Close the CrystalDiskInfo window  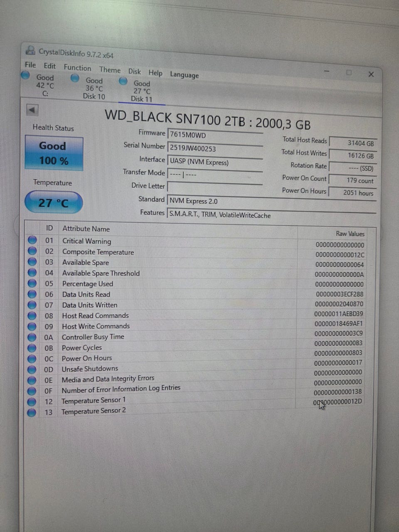371,74
